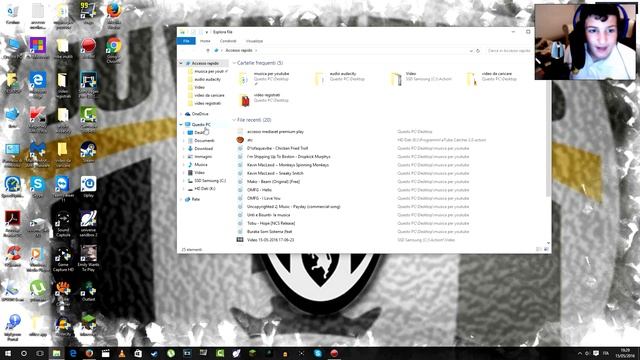Launch Skype from the desktop
This screenshot has height=360, width=640.
click(x=38, y=187)
